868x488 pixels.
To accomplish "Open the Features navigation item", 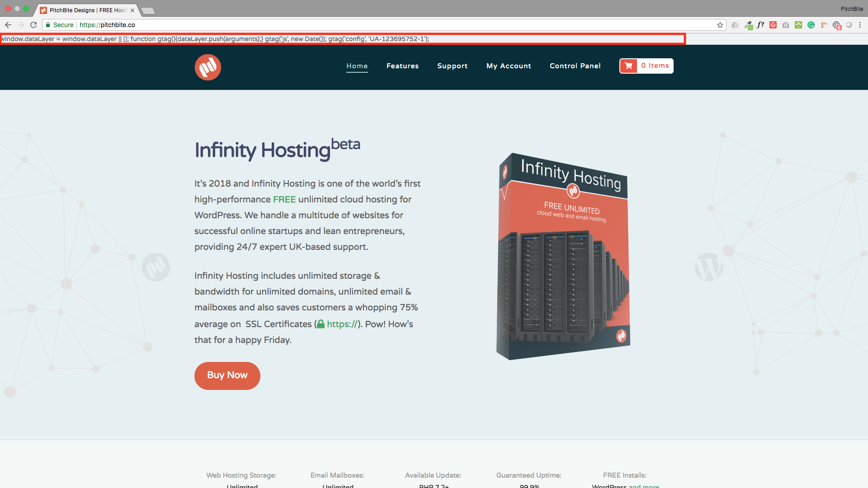I will coord(402,66).
